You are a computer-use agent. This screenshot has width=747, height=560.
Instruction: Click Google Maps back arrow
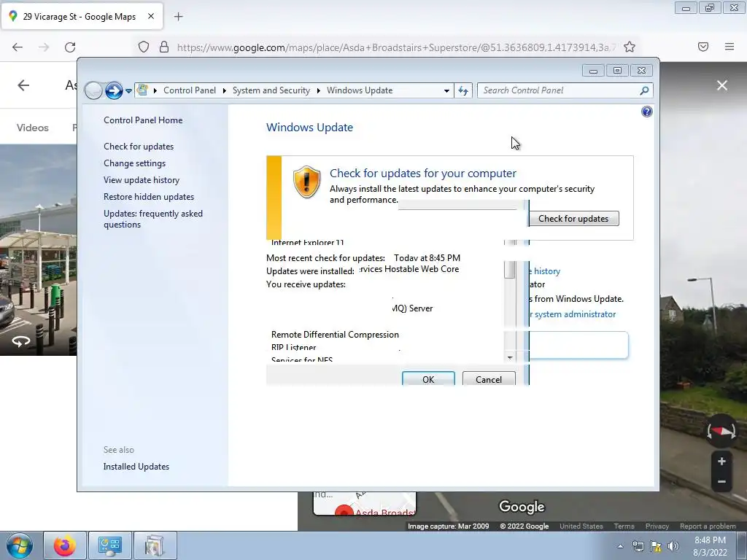click(x=23, y=85)
